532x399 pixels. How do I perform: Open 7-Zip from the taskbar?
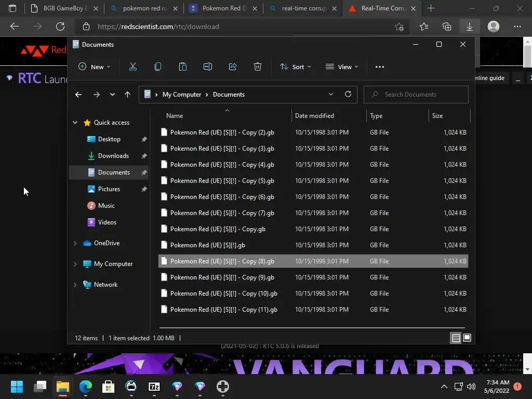pos(154,387)
